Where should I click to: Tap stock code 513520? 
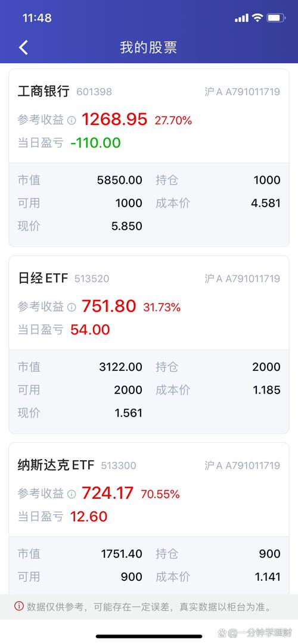click(x=92, y=279)
